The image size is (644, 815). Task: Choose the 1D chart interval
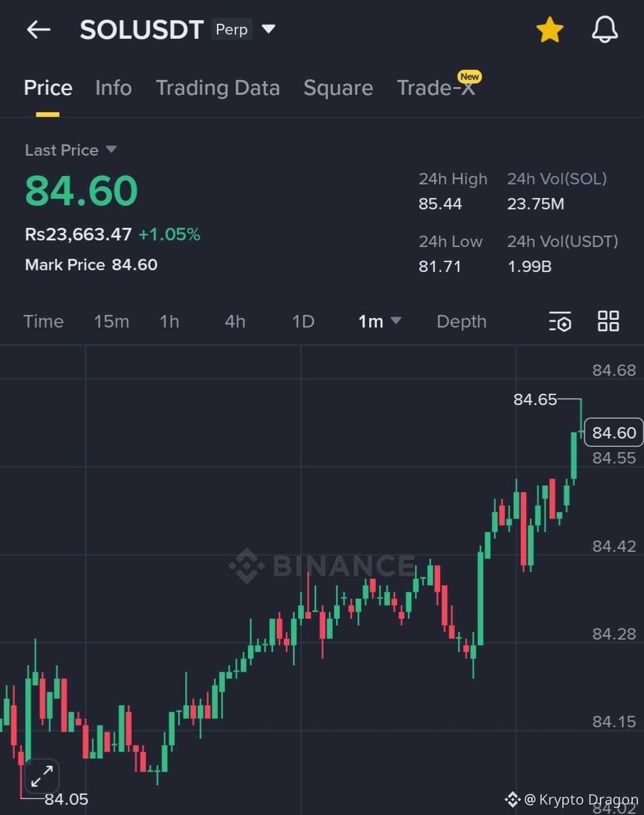[303, 322]
